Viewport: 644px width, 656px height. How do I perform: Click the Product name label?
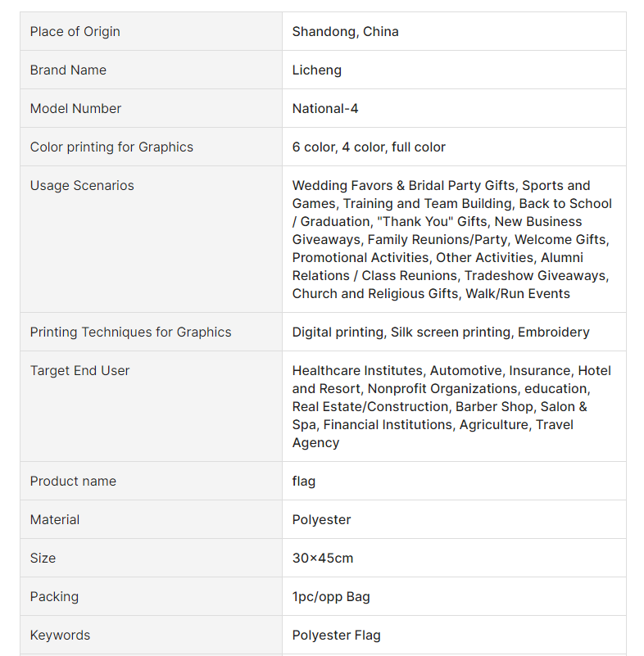[73, 482]
